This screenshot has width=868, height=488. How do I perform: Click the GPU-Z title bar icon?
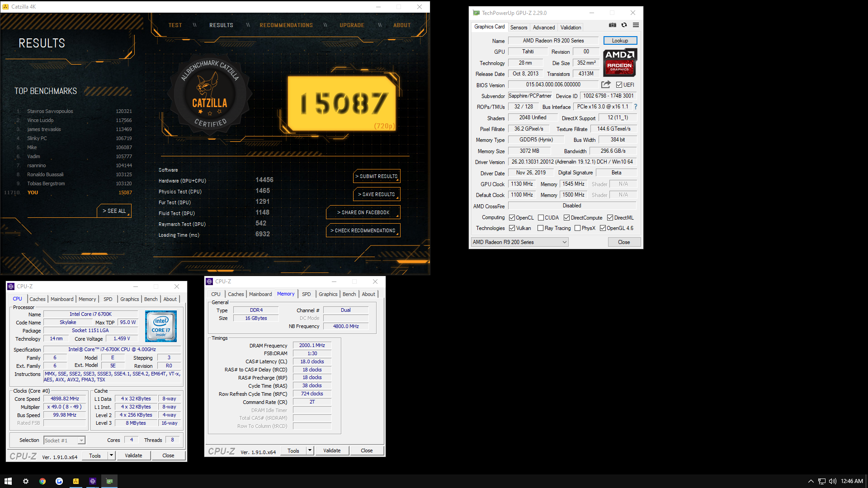click(476, 13)
